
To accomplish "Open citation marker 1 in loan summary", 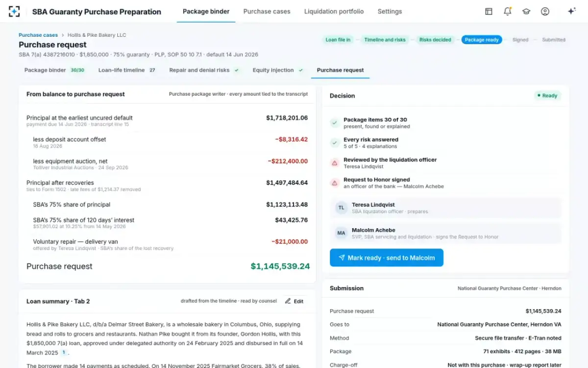I will pos(64,352).
